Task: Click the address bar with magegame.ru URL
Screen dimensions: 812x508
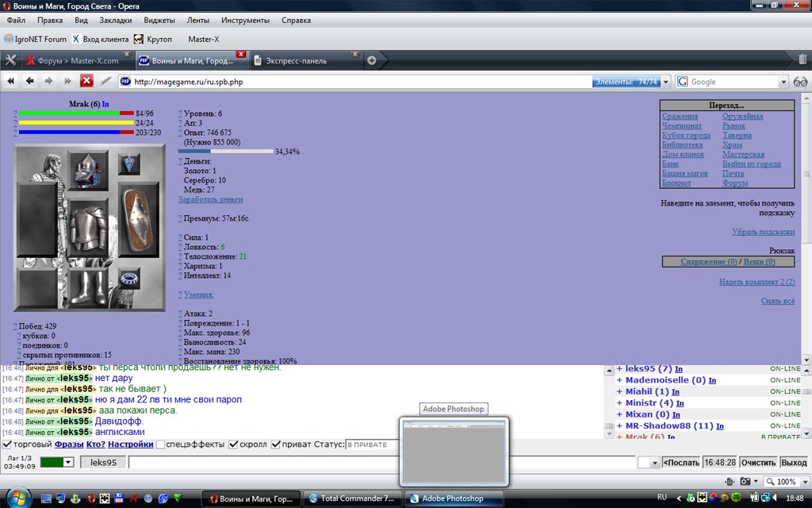Action: click(x=355, y=82)
